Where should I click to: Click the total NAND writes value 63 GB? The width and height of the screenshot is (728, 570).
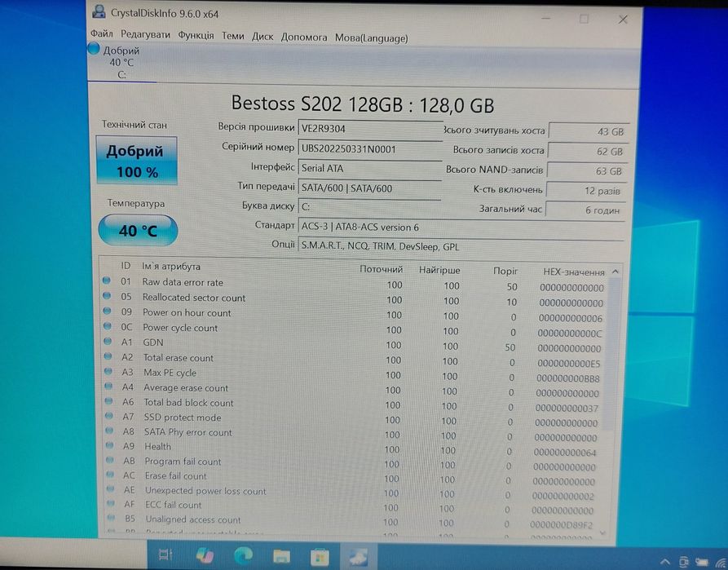coord(586,171)
